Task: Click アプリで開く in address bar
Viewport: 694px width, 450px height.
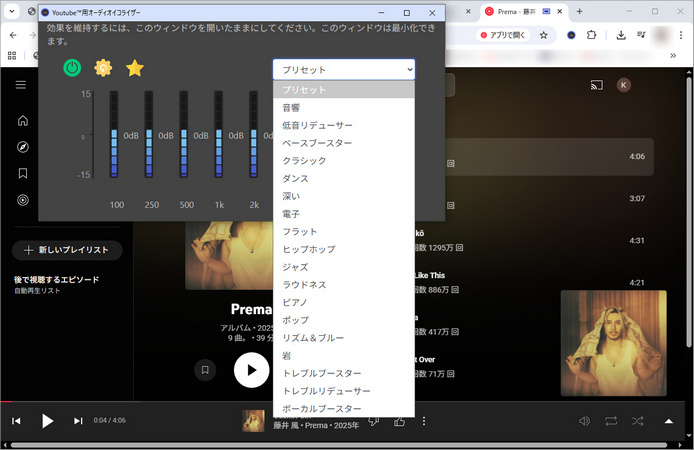Action: pos(503,35)
